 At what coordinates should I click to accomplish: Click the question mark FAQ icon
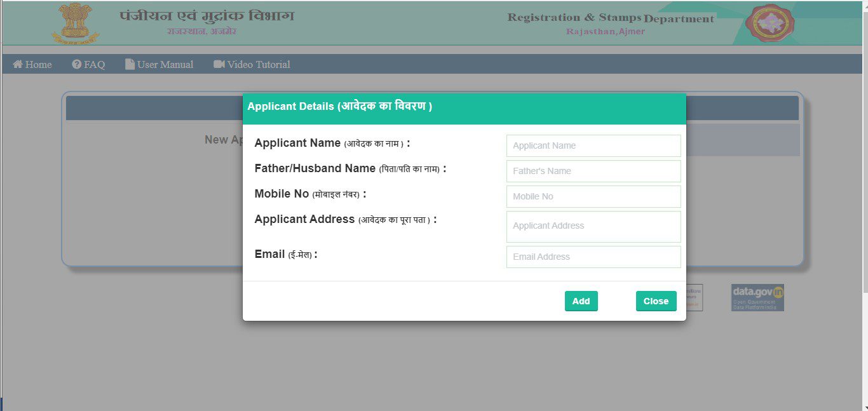[76, 64]
